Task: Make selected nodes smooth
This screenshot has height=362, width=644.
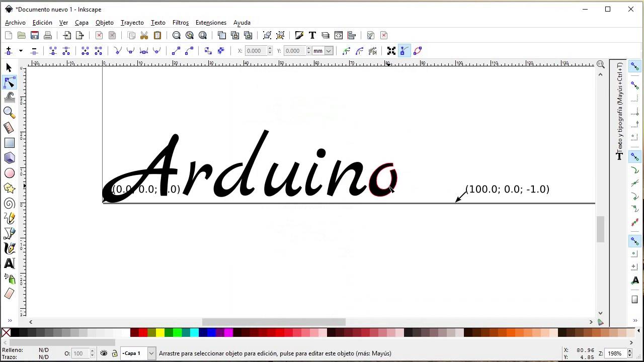Action: tap(130, 51)
